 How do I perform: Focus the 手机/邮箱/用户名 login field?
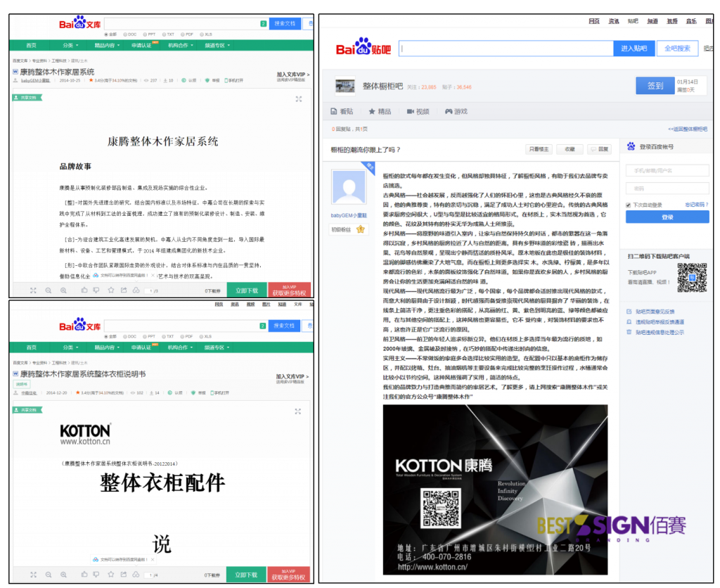tap(667, 170)
